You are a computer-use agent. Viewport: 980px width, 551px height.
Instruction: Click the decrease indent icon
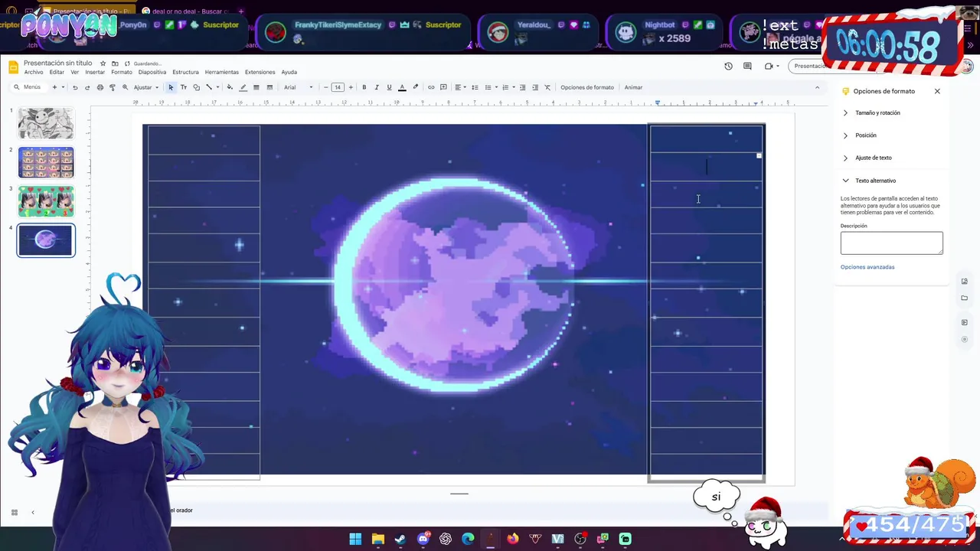pos(523,87)
